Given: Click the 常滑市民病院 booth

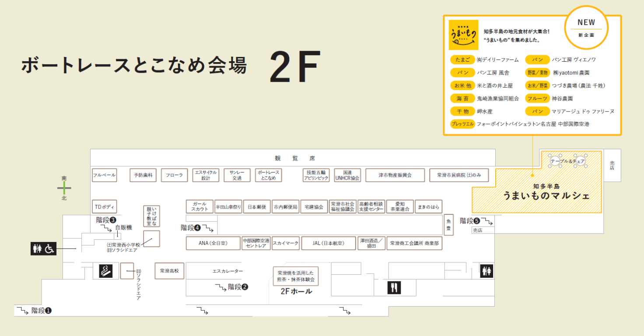Looking at the screenshot, I should tap(459, 175).
